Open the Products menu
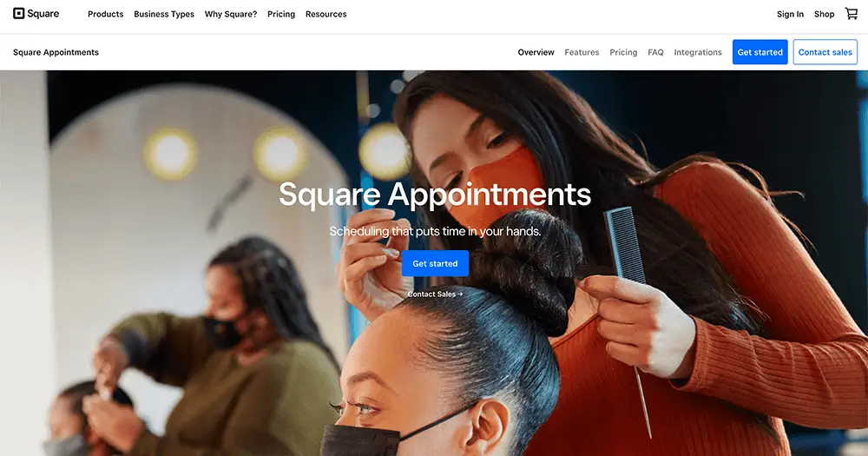 tap(105, 15)
